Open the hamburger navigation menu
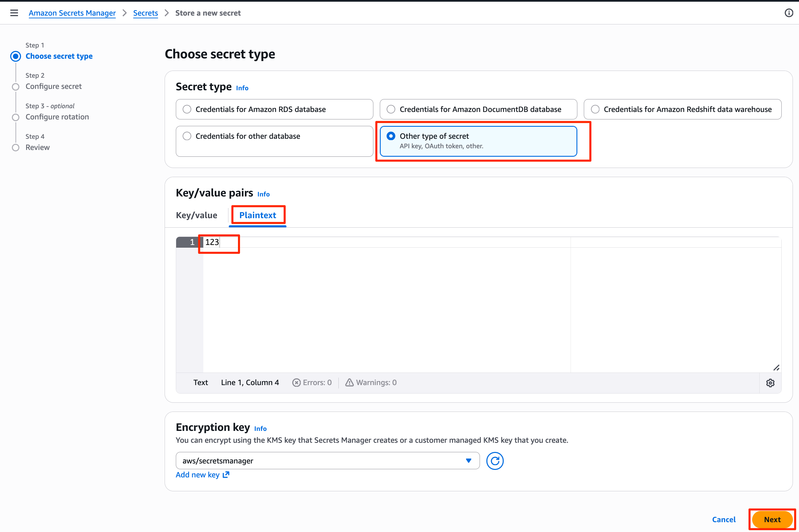This screenshot has height=532, width=799. (14, 13)
